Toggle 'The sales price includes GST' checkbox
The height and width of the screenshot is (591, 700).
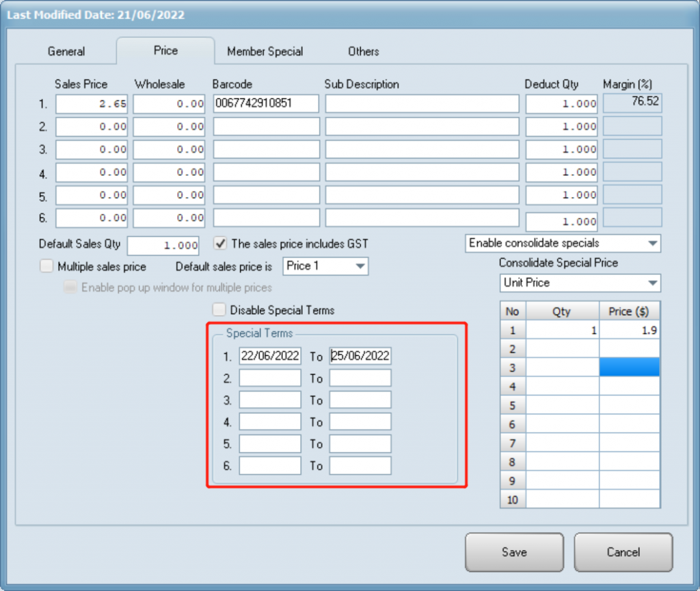220,243
